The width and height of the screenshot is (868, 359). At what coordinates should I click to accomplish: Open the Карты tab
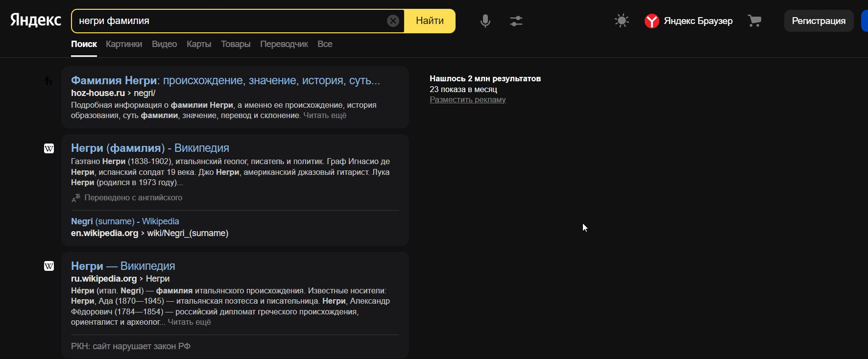[199, 44]
